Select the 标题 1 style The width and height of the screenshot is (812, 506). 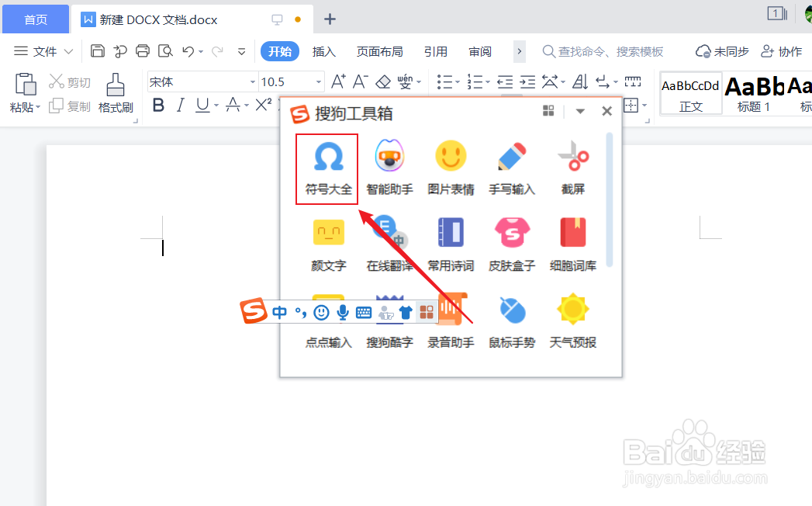(x=754, y=95)
